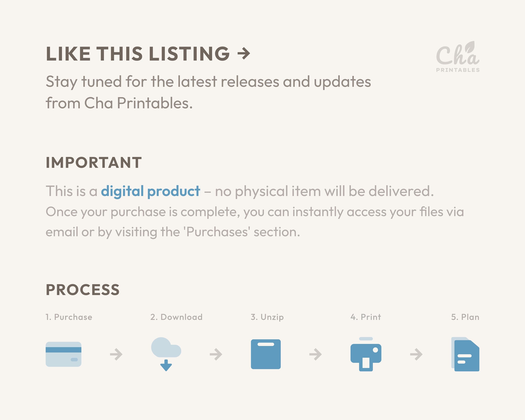
Task: Click the arrow between Purchase and Download
Action: pos(116,354)
